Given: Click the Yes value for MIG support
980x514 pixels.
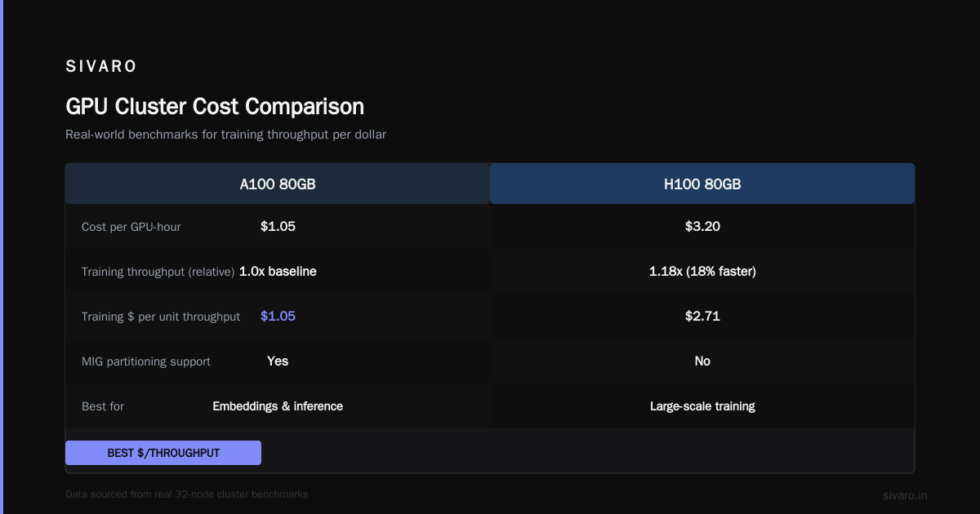Looking at the screenshot, I should point(278,361).
